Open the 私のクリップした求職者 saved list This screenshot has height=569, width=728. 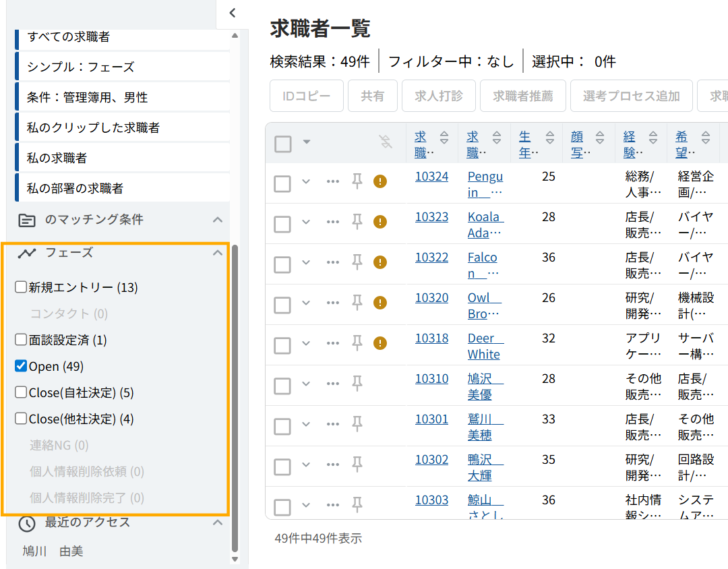coord(93,127)
